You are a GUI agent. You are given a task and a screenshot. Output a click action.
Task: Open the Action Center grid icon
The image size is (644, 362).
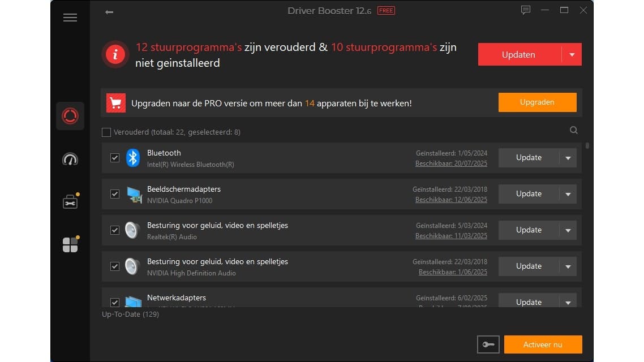(70, 244)
